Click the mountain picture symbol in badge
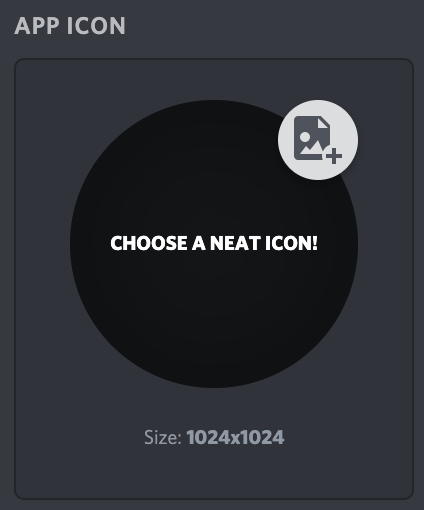This screenshot has width=424, height=510. [312, 147]
